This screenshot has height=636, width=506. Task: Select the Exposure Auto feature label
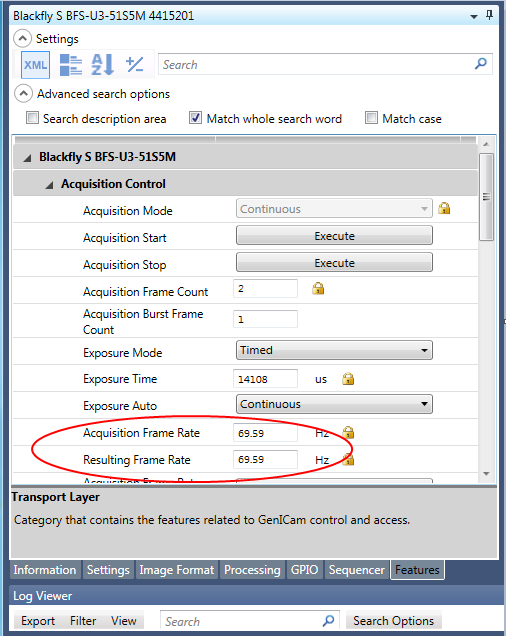pyautogui.click(x=120, y=406)
